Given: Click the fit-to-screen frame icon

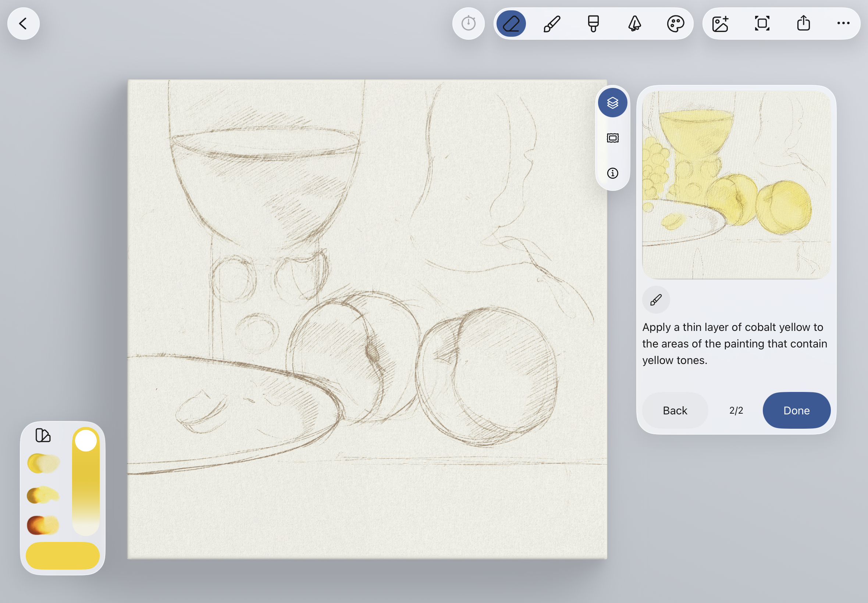Looking at the screenshot, I should pos(762,24).
